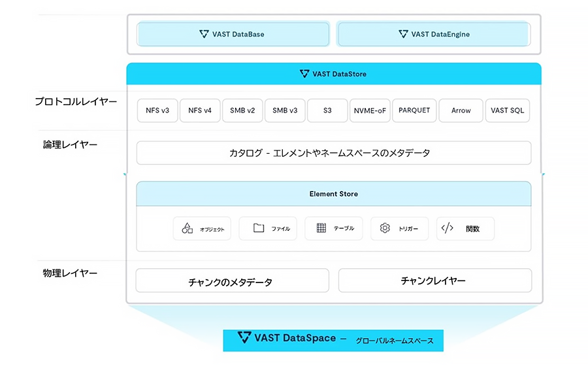Click the Arrow box
The height and width of the screenshot is (376, 588).
point(461,111)
